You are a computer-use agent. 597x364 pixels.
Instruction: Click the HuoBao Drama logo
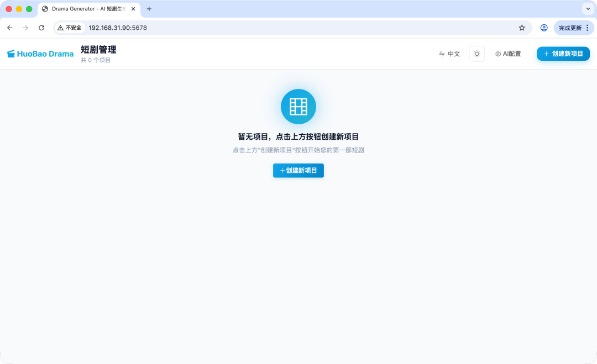(x=40, y=54)
